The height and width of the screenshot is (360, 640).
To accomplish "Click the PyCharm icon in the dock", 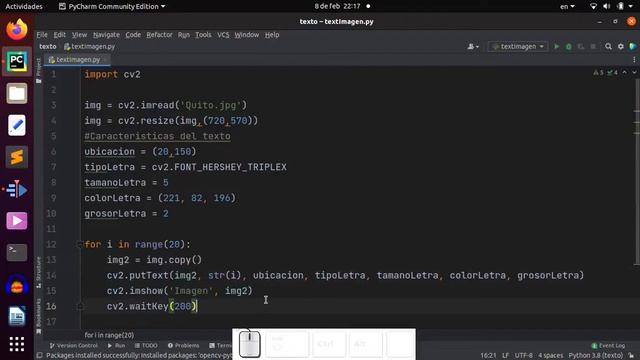I will pyautogui.click(x=17, y=62).
